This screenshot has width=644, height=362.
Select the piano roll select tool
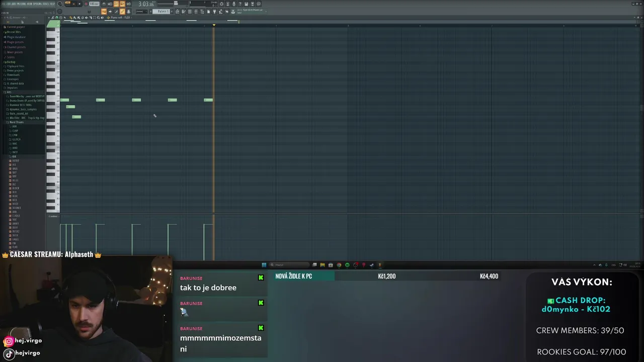94,18
